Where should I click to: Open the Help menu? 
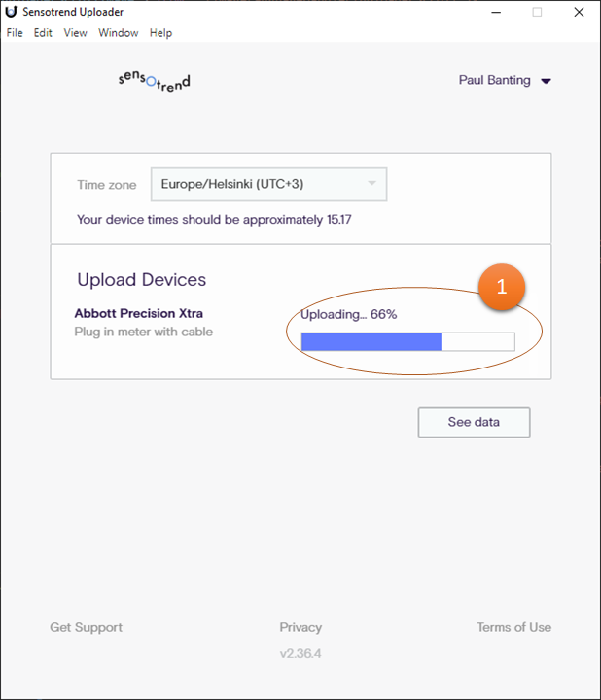pos(160,33)
